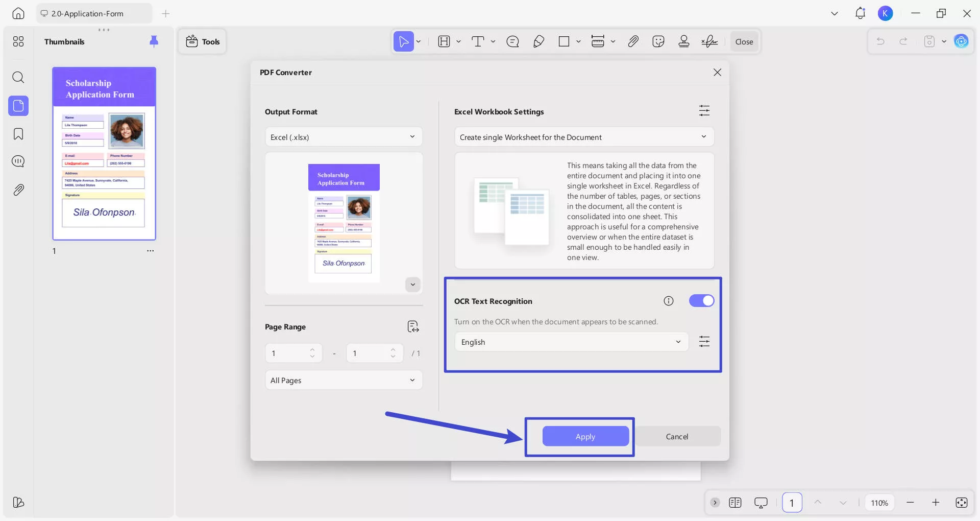Open custom page range icon
Screen dimensions: 980x521
[x=413, y=326]
